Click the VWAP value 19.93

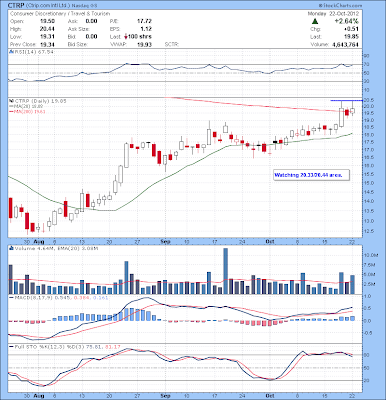click(x=144, y=44)
